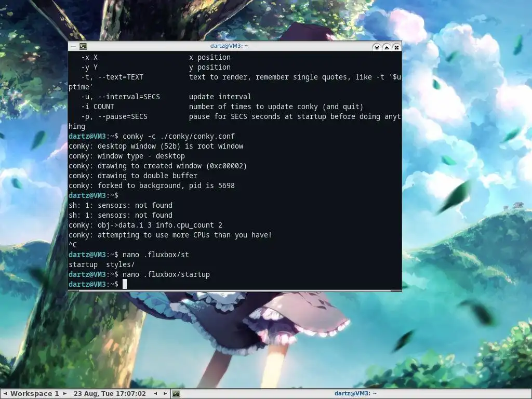532x399 pixels.
Task: Click the clock showing 23 Aug, Tue
Action: [110, 394]
